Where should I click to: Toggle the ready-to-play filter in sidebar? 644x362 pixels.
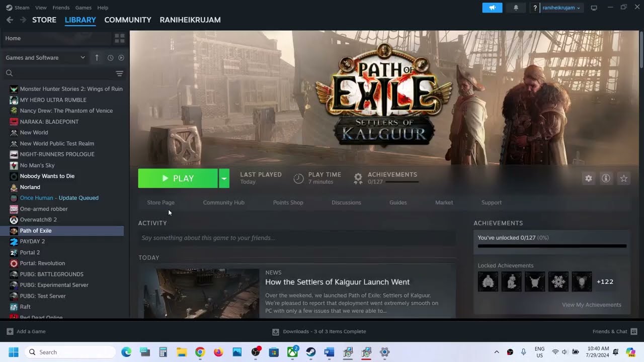[121, 58]
